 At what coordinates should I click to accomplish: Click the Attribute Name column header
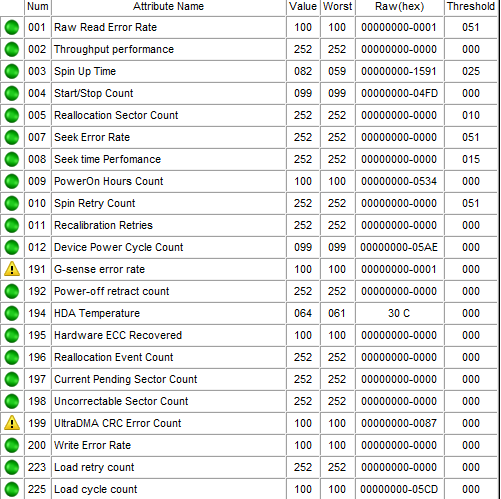pos(168,7)
